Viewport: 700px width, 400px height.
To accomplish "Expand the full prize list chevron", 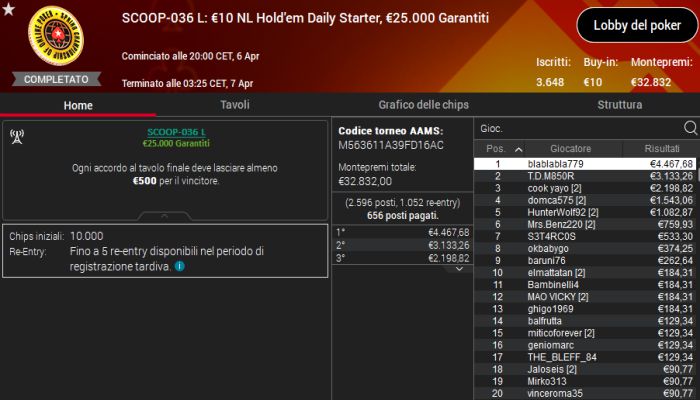I will tap(459, 269).
